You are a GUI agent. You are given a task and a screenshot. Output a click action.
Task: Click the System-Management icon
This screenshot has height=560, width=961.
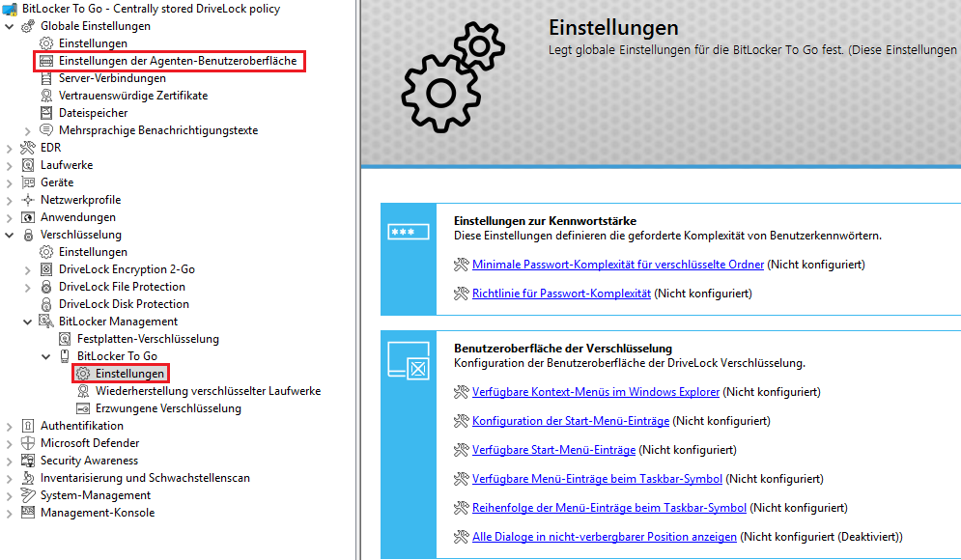point(28,495)
